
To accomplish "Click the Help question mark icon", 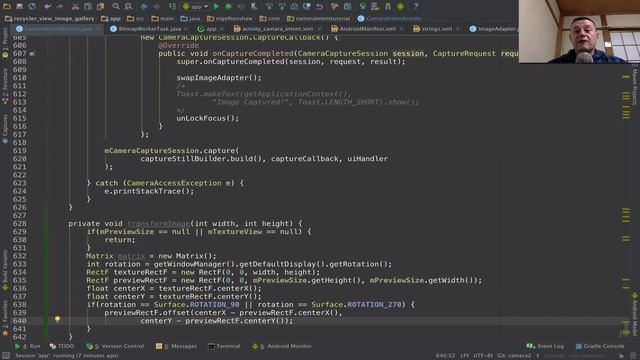I will (416, 6).
